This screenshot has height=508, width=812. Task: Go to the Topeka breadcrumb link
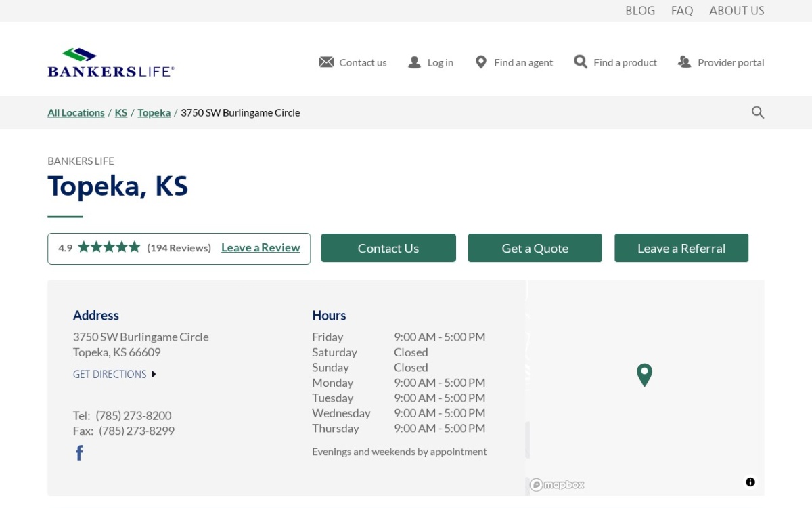point(154,112)
